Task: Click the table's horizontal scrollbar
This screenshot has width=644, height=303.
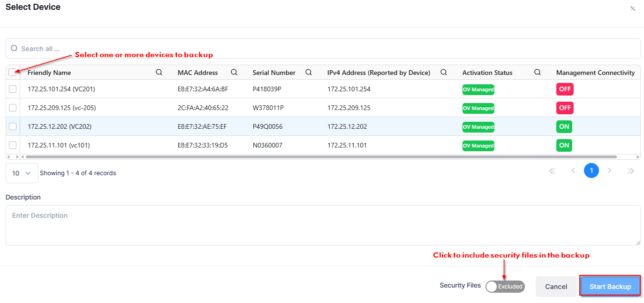Action: [321, 157]
